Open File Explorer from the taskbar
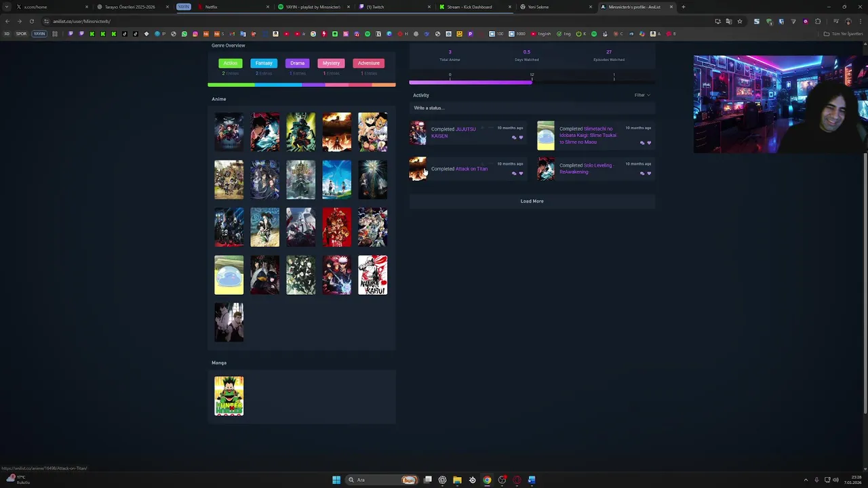The width and height of the screenshot is (868, 488). coord(457,480)
